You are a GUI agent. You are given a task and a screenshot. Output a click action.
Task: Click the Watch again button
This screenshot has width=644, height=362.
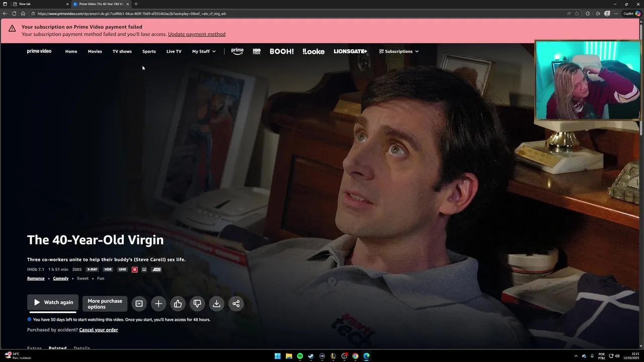(x=53, y=303)
